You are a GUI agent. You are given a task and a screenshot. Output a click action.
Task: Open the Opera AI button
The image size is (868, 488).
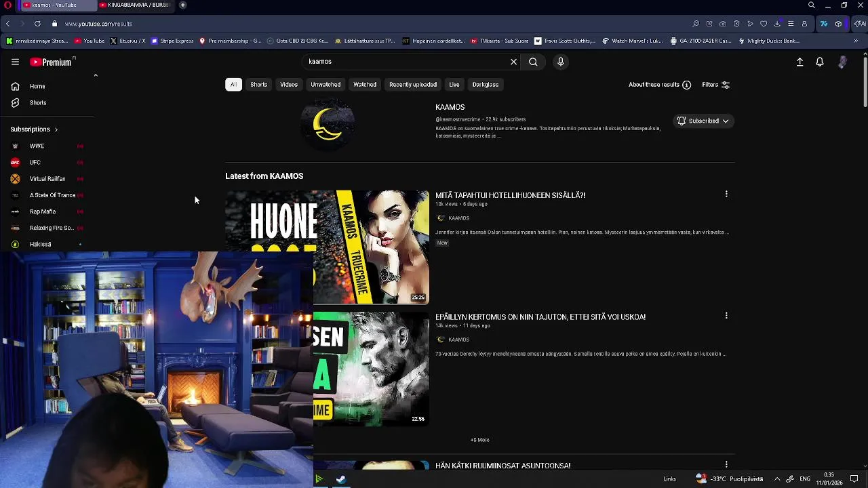pyautogui.click(x=859, y=24)
